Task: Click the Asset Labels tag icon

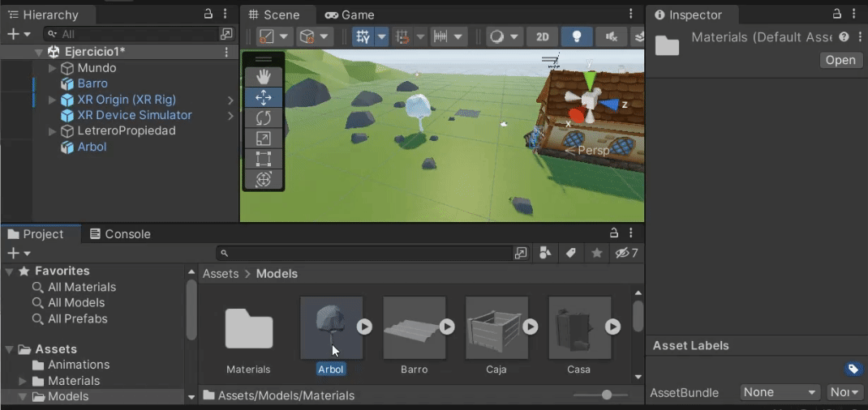Action: coord(853,369)
